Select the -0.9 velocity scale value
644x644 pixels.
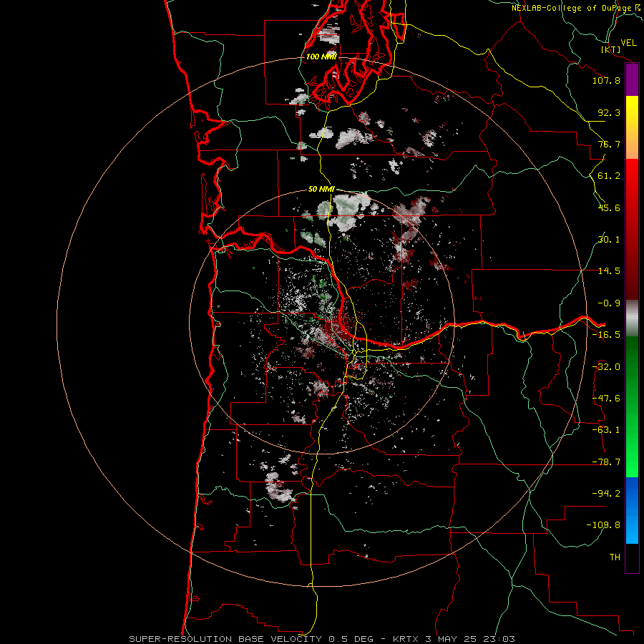tap(609, 303)
